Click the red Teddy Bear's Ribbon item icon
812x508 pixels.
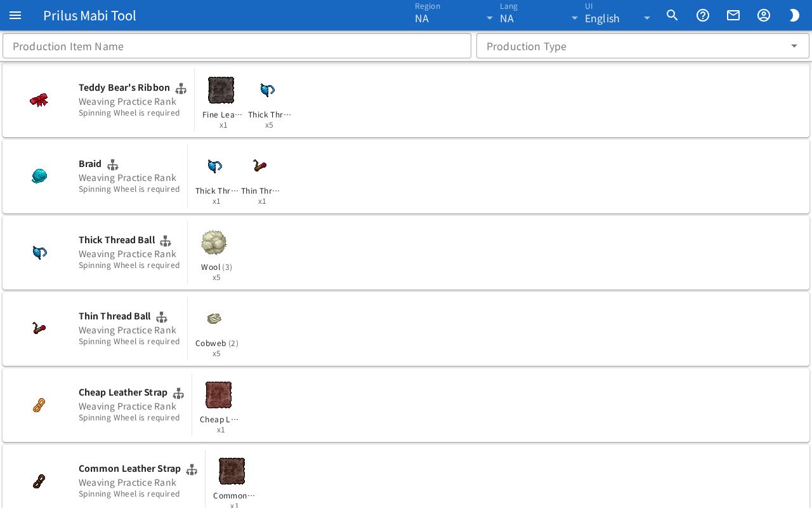point(39,100)
